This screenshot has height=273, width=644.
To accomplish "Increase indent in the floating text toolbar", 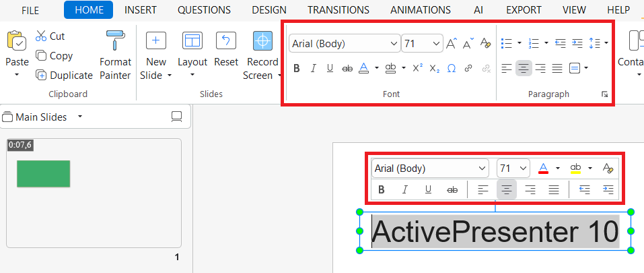I will coord(608,189).
